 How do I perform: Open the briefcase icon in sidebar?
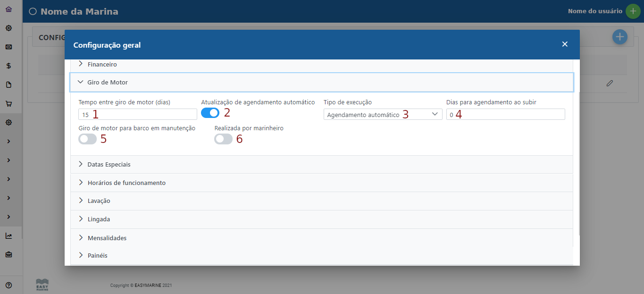tap(8, 254)
